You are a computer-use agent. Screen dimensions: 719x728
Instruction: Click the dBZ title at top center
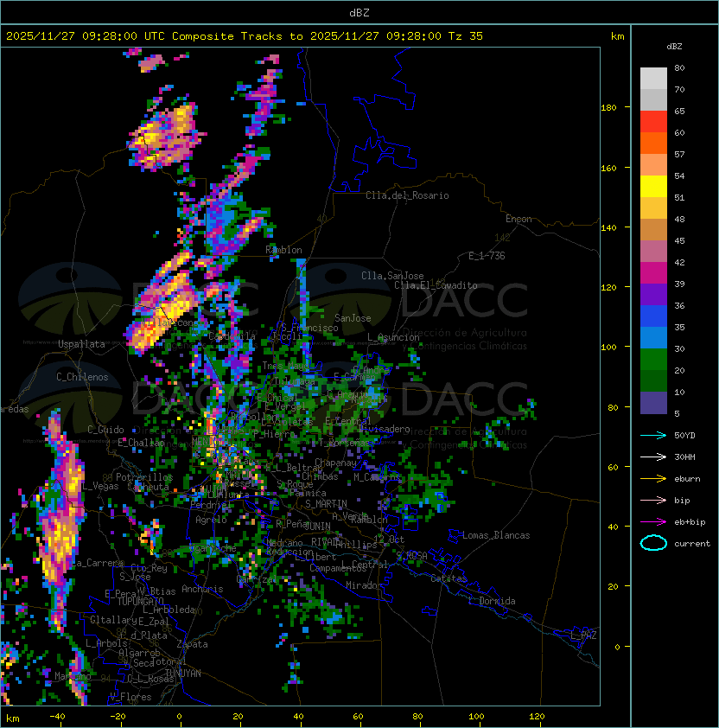tap(359, 12)
